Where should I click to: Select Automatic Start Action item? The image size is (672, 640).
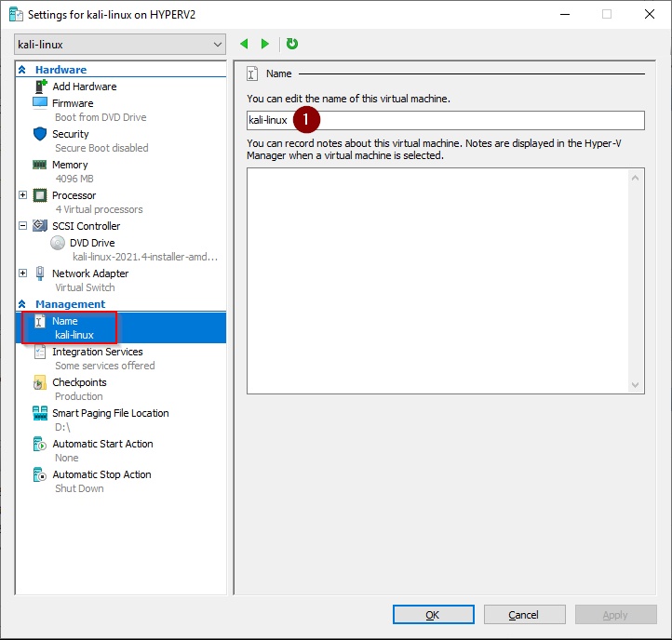pyautogui.click(x=102, y=444)
